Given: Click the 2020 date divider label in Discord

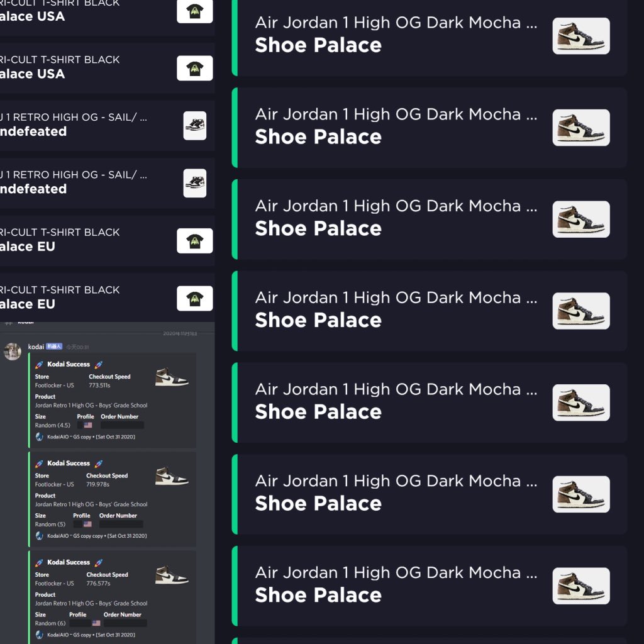Looking at the screenshot, I should point(180,333).
